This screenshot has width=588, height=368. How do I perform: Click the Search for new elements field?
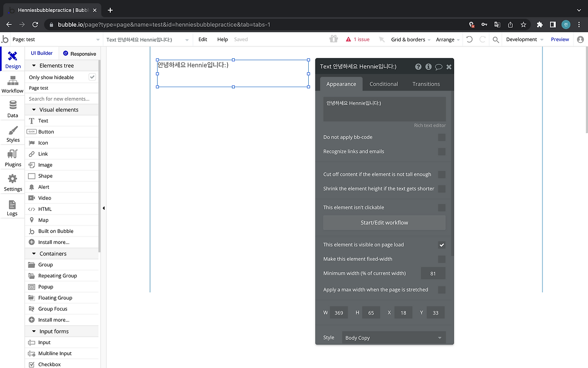coord(62,98)
